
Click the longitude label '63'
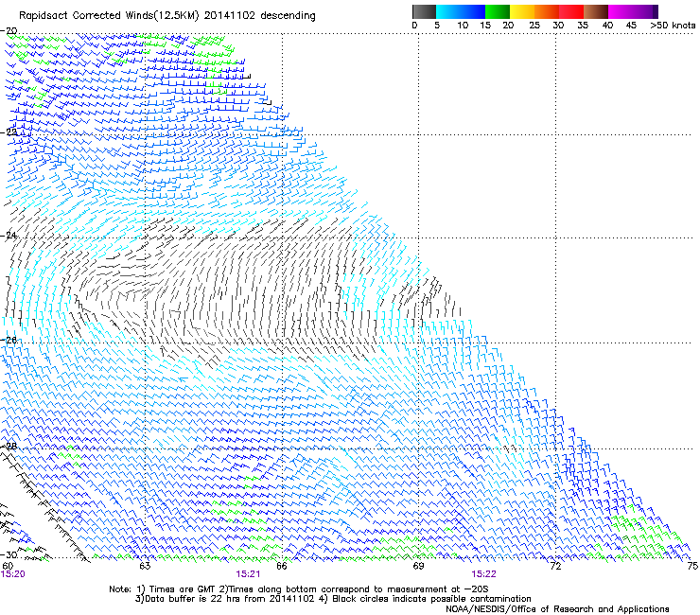coord(145,566)
